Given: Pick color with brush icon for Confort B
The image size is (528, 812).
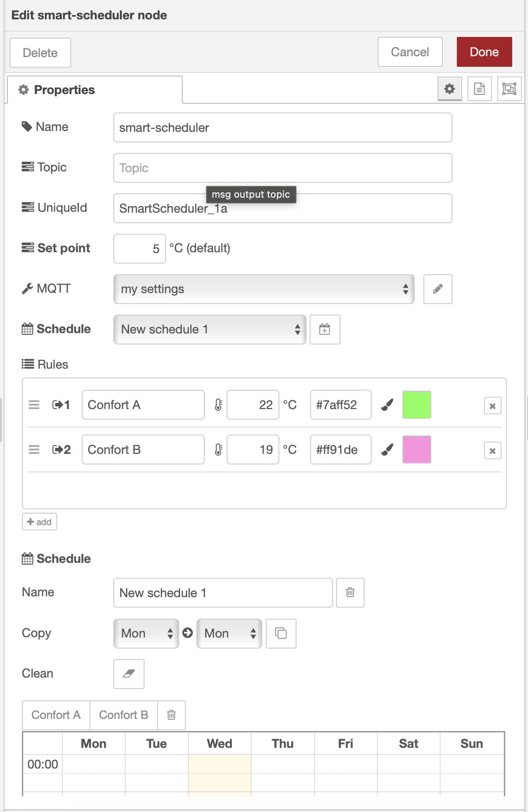Looking at the screenshot, I should pyautogui.click(x=387, y=449).
